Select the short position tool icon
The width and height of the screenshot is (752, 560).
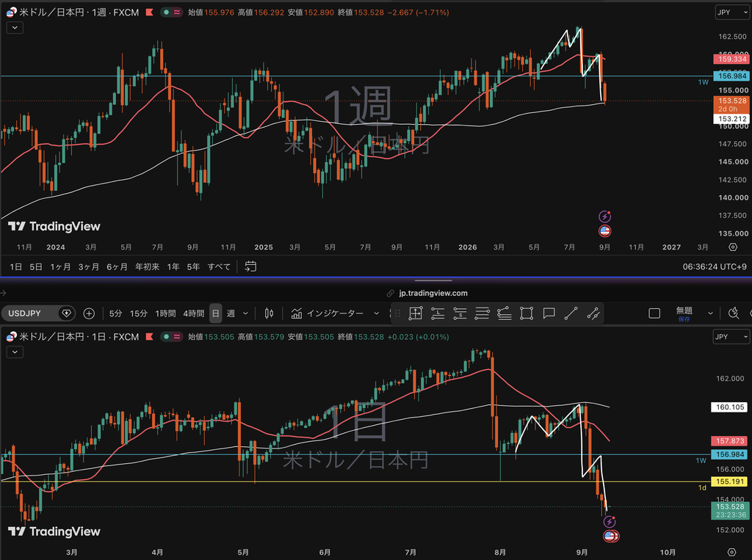[460, 313]
